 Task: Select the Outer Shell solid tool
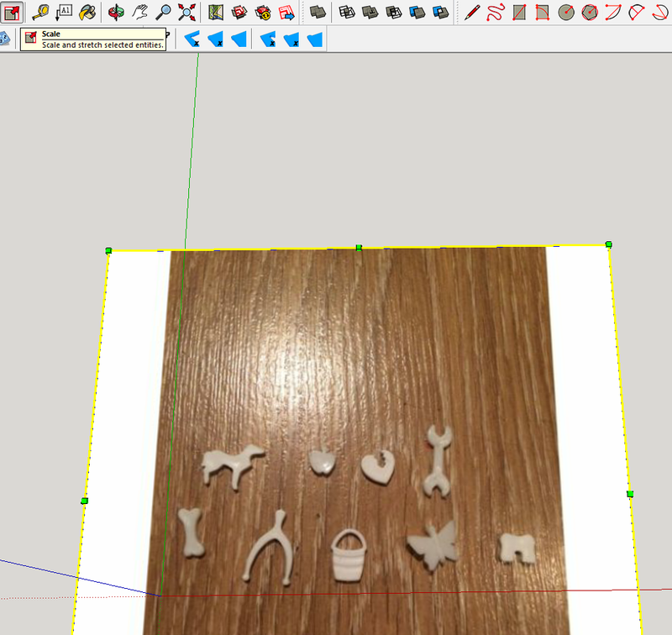[318, 13]
